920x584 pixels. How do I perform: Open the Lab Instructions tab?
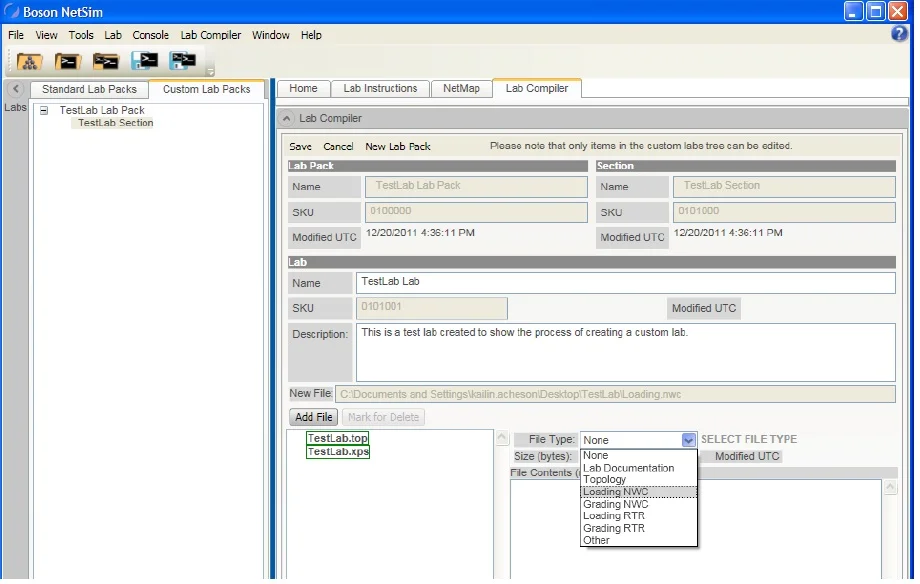[x=380, y=89]
